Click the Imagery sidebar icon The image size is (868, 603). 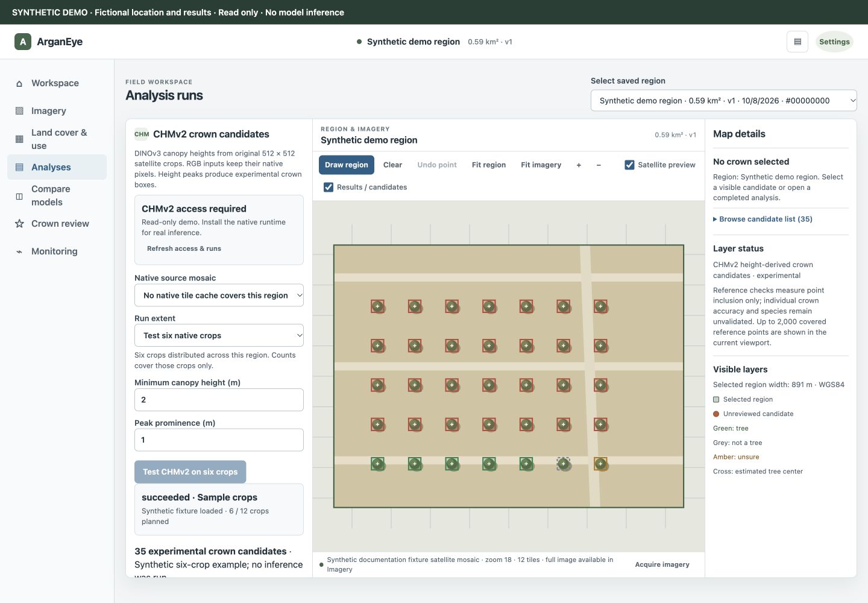pyautogui.click(x=19, y=111)
